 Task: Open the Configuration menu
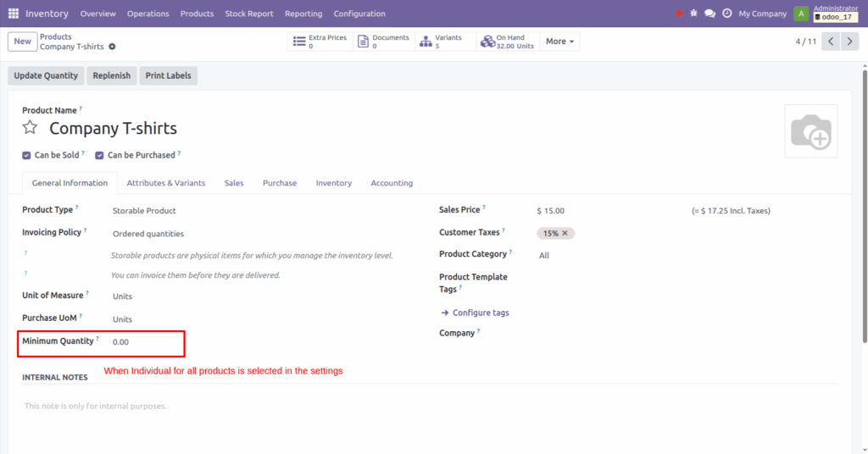click(359, 14)
